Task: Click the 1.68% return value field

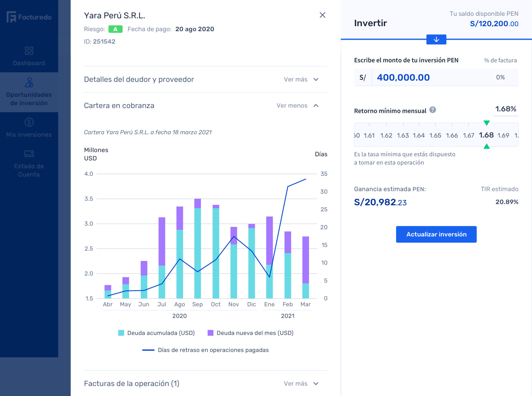Action: click(506, 109)
